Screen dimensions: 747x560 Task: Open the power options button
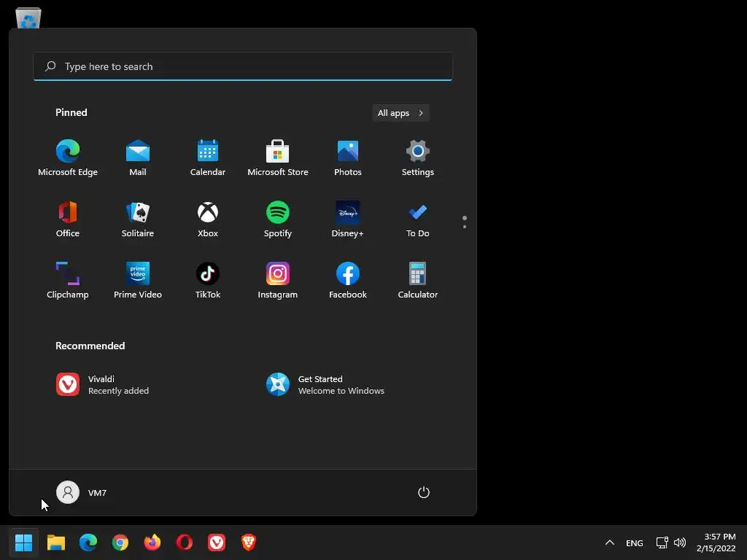click(x=424, y=492)
